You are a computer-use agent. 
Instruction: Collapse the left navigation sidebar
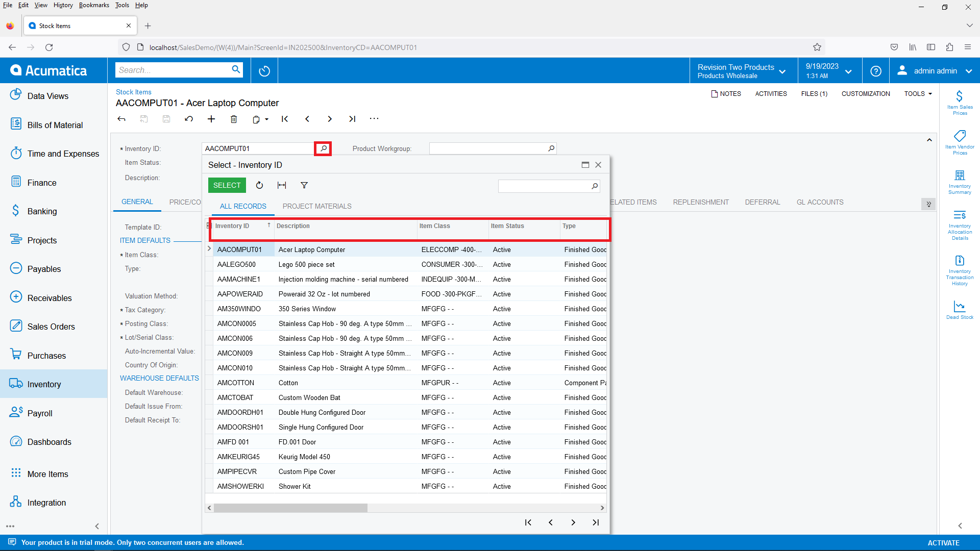click(97, 526)
